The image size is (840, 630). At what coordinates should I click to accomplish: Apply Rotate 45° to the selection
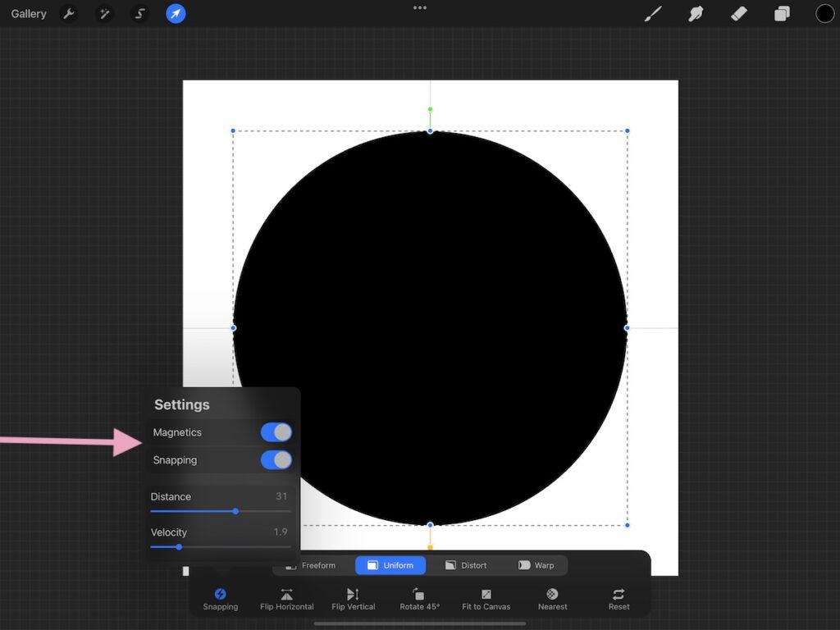[418, 596]
